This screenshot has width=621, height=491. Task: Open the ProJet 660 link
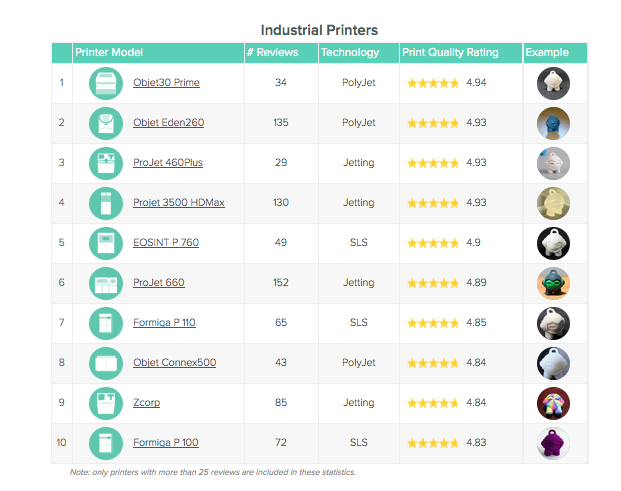tap(159, 282)
